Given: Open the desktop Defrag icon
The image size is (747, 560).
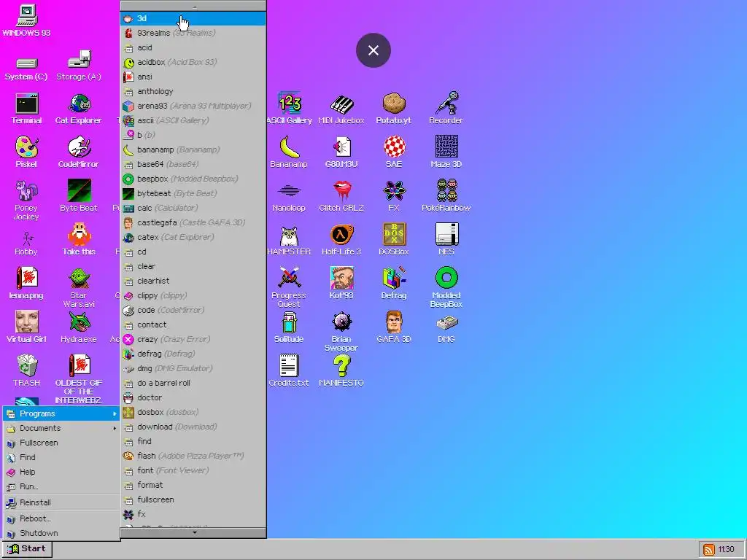Looking at the screenshot, I should pyautogui.click(x=393, y=284).
